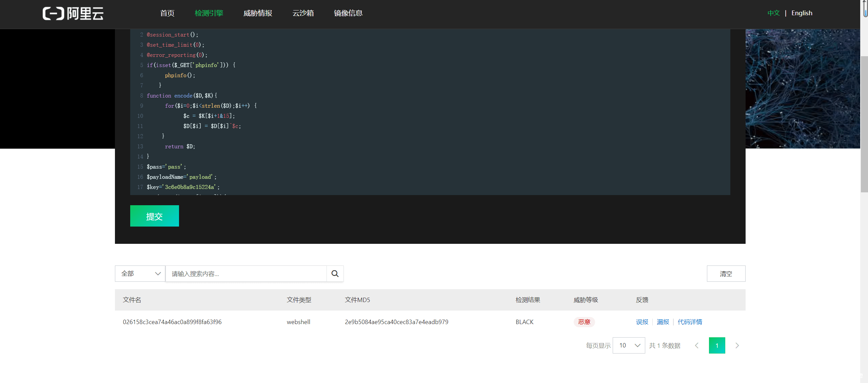This screenshot has width=868, height=383.
Task: Select the 检测引擎 menu item
Action: (209, 13)
